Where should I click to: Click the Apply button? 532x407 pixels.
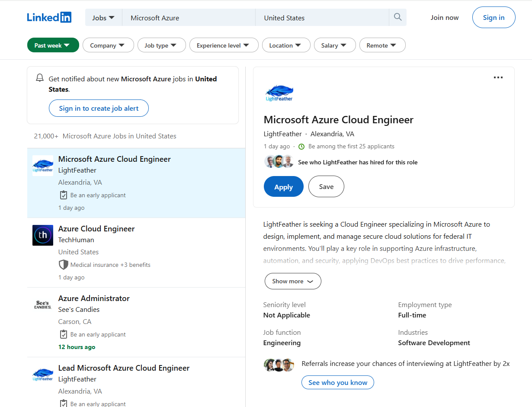tap(284, 187)
